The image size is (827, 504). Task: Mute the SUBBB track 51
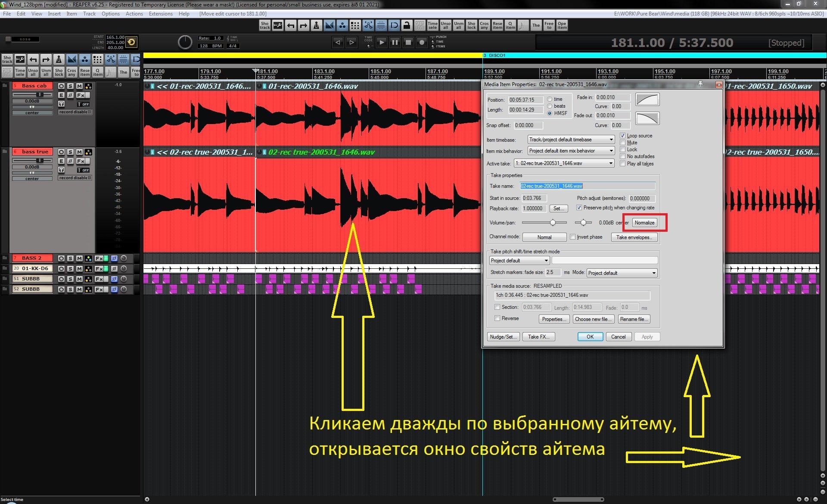[x=79, y=279]
